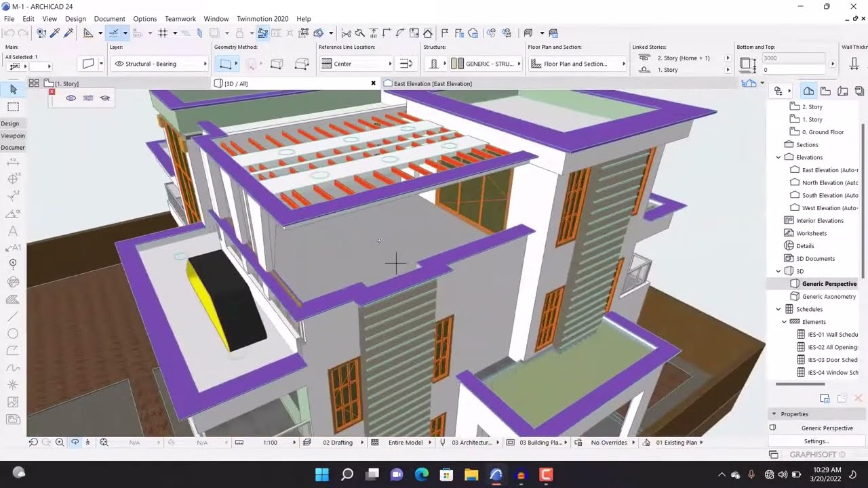The height and width of the screenshot is (488, 868).
Task: Click the Explore walk-mode icon
Action: pyautogui.click(x=87, y=443)
